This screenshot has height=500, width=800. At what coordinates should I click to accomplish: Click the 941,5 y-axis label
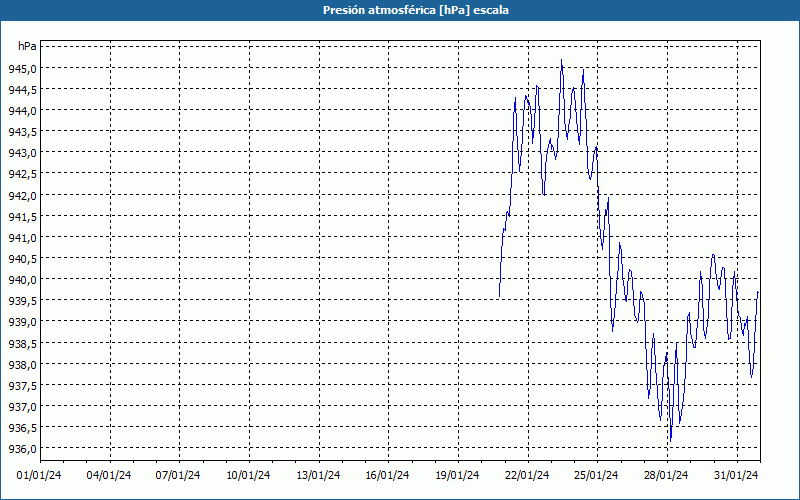(x=22, y=216)
